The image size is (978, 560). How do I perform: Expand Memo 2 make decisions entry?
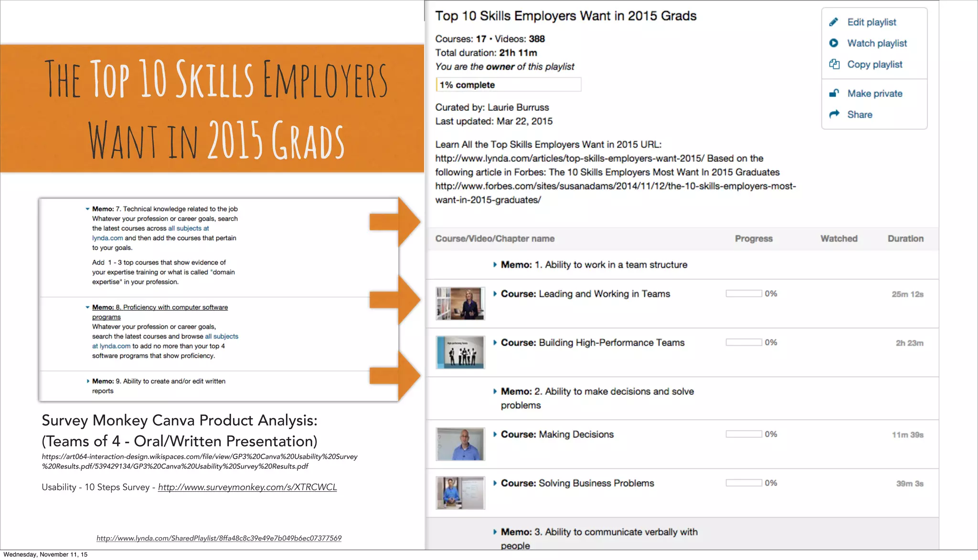coord(495,391)
